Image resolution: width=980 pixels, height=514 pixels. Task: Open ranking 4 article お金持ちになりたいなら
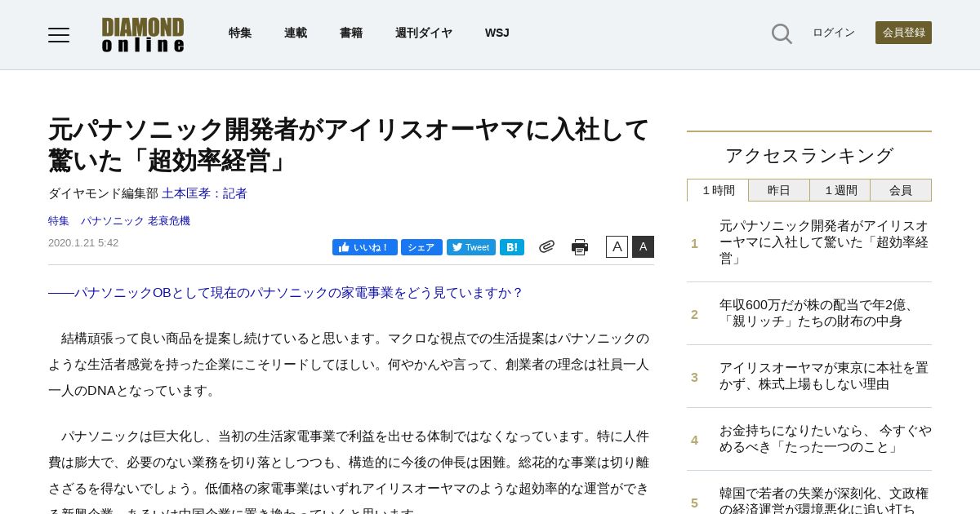coord(825,439)
